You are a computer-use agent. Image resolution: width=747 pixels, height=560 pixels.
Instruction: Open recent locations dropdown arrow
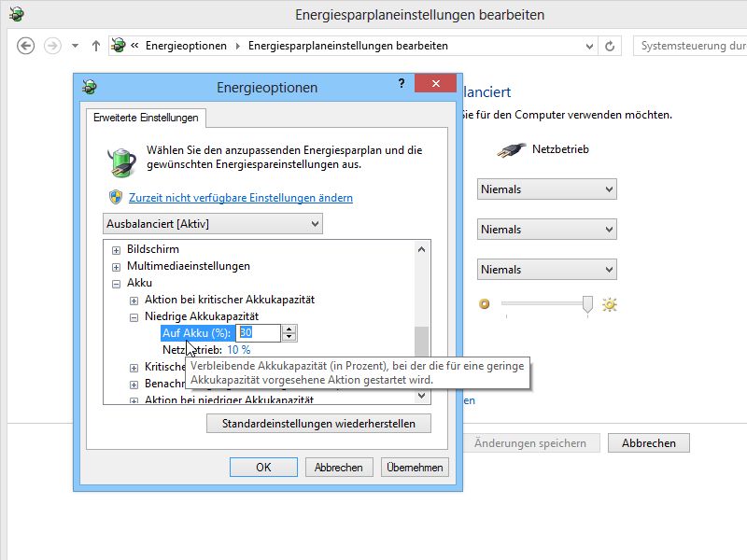point(76,46)
